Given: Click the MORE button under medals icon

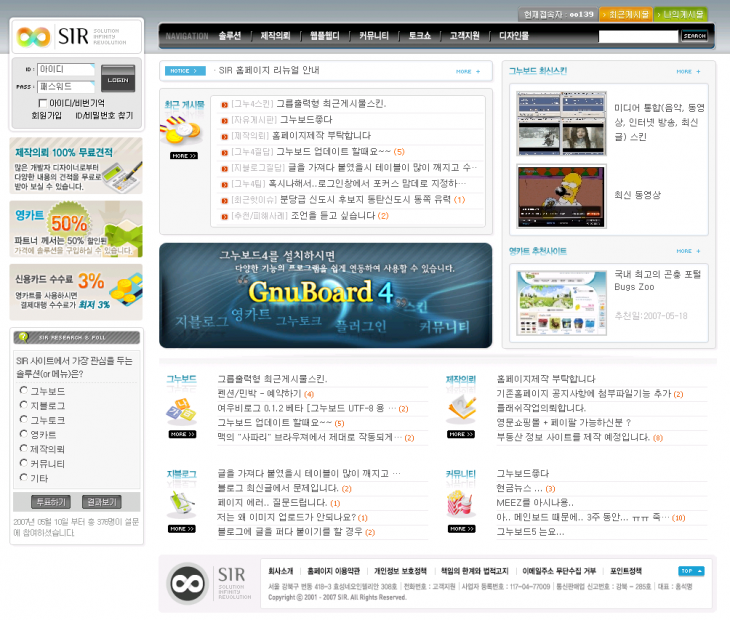Looking at the screenshot, I should [183, 155].
